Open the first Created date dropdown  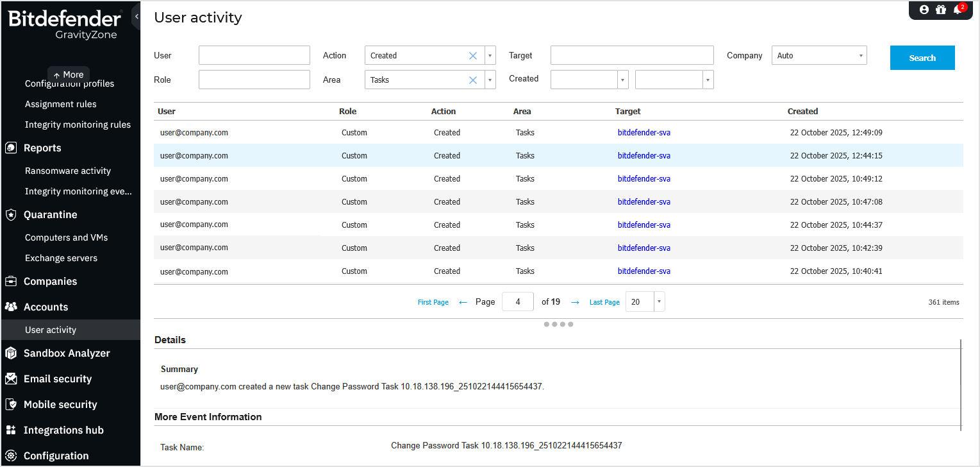621,80
